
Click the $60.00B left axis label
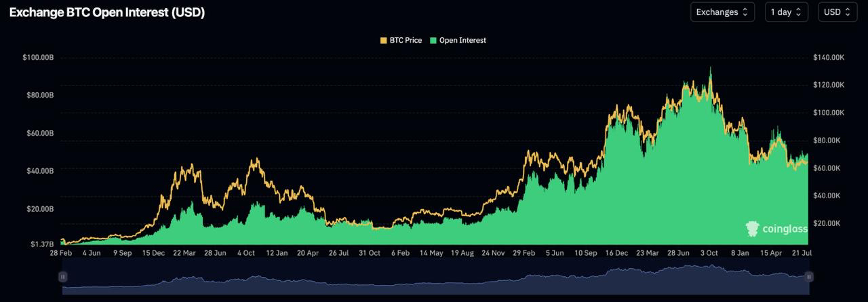[39, 133]
